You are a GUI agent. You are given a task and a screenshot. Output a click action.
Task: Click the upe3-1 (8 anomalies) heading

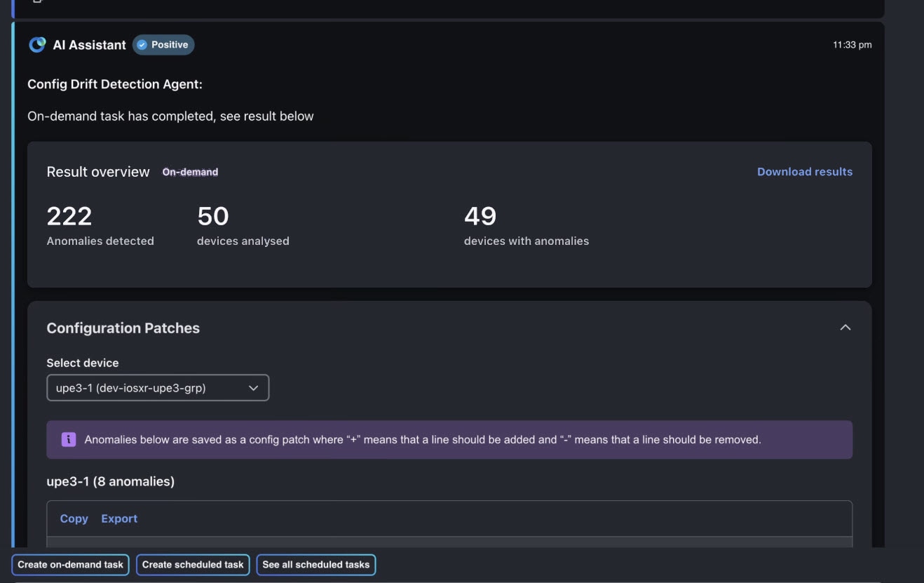click(x=111, y=481)
